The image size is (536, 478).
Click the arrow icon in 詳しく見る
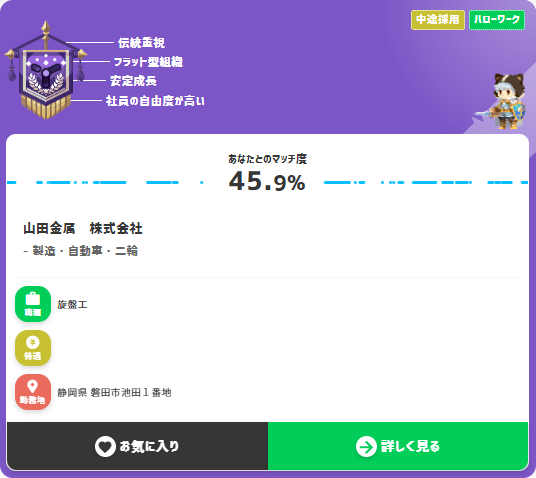[366, 447]
